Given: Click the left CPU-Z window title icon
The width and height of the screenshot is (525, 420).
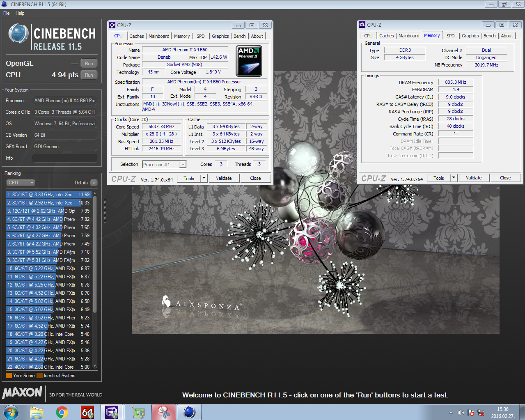Looking at the screenshot, I should [112, 25].
